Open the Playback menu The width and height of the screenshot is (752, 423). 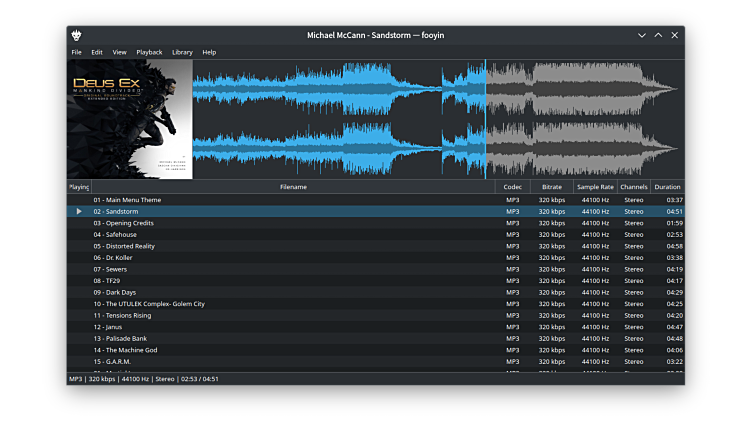point(149,52)
